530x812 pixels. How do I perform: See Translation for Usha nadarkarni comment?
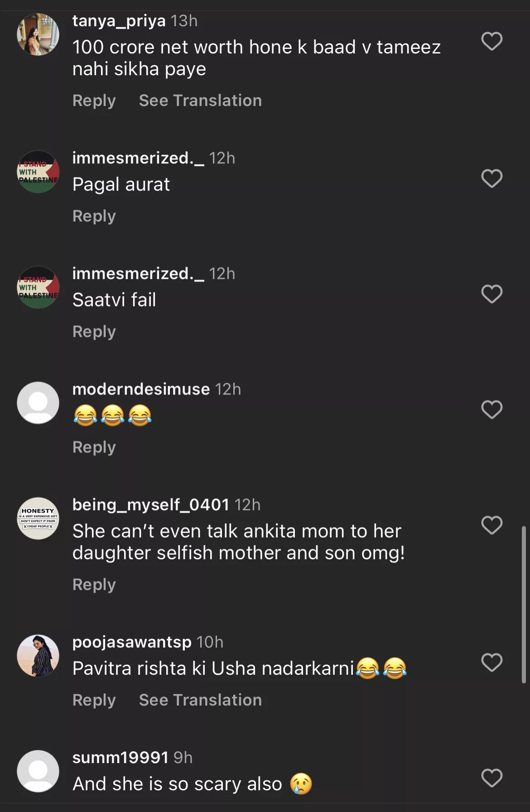(200, 700)
